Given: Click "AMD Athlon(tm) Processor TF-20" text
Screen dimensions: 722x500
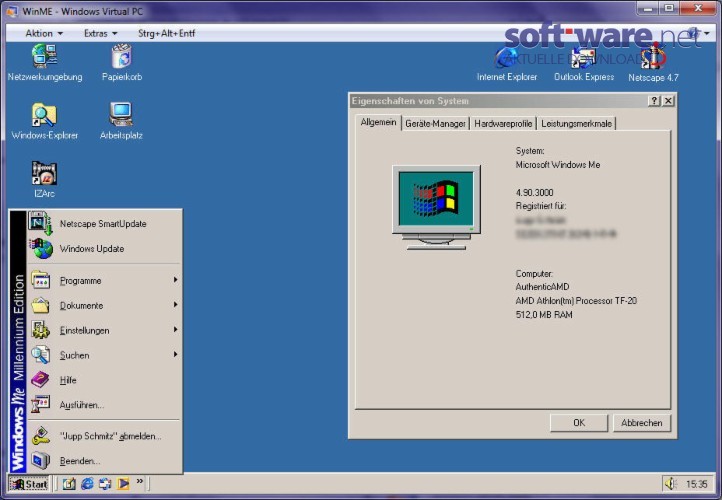Looking at the screenshot, I should pos(576,301).
